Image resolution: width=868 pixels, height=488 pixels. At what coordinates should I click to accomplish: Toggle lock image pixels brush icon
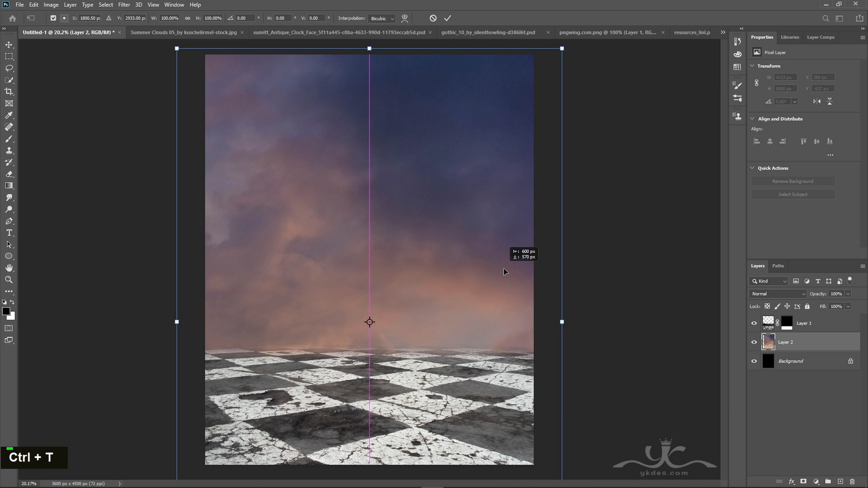(x=777, y=306)
